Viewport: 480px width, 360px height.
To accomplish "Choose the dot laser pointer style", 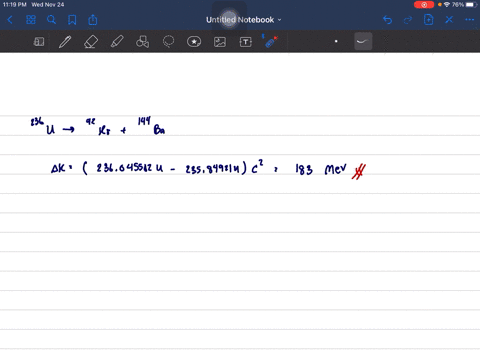I will pos(336,41).
